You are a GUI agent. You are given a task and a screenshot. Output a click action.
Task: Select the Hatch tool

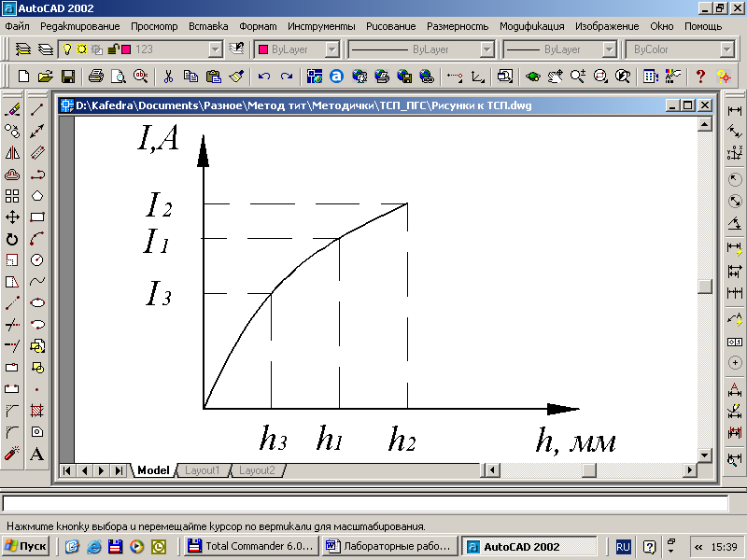[x=37, y=410]
